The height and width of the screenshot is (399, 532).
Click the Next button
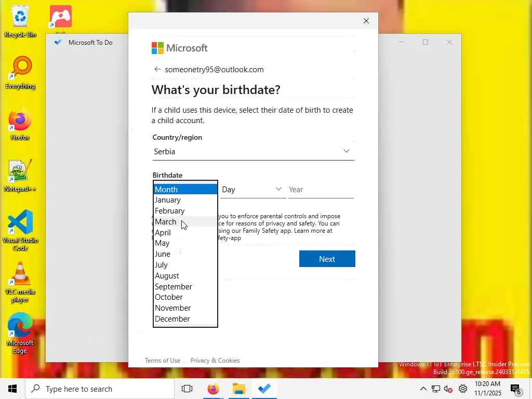(x=327, y=259)
